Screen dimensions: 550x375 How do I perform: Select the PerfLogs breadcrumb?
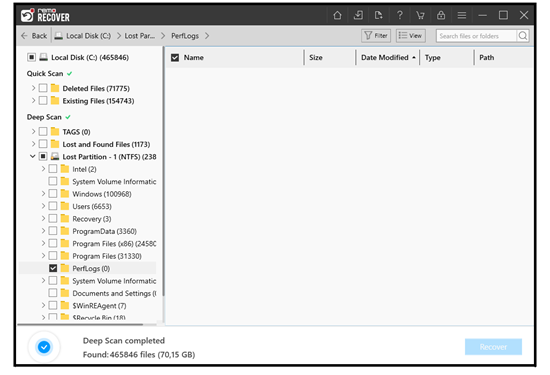185,36
